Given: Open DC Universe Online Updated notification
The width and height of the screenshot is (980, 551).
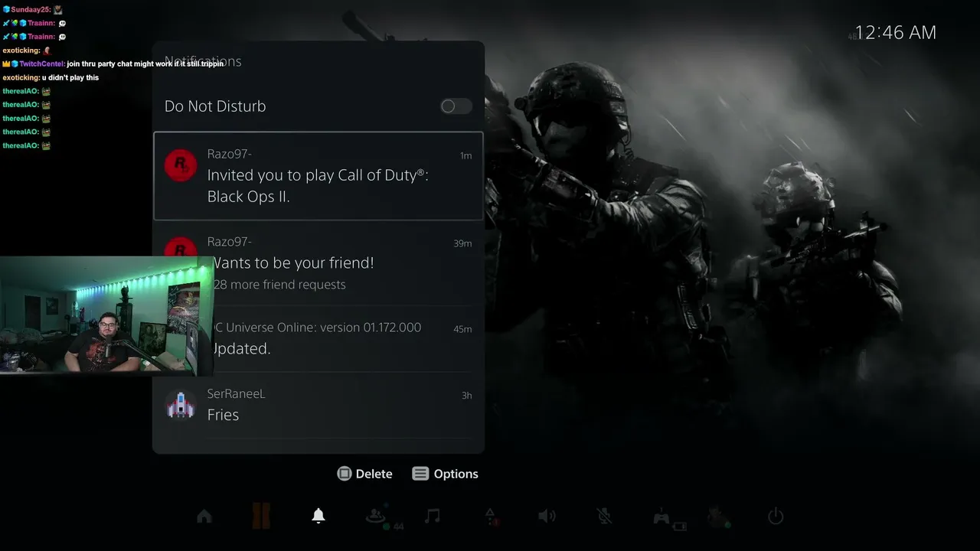Looking at the screenshot, I should 318,338.
